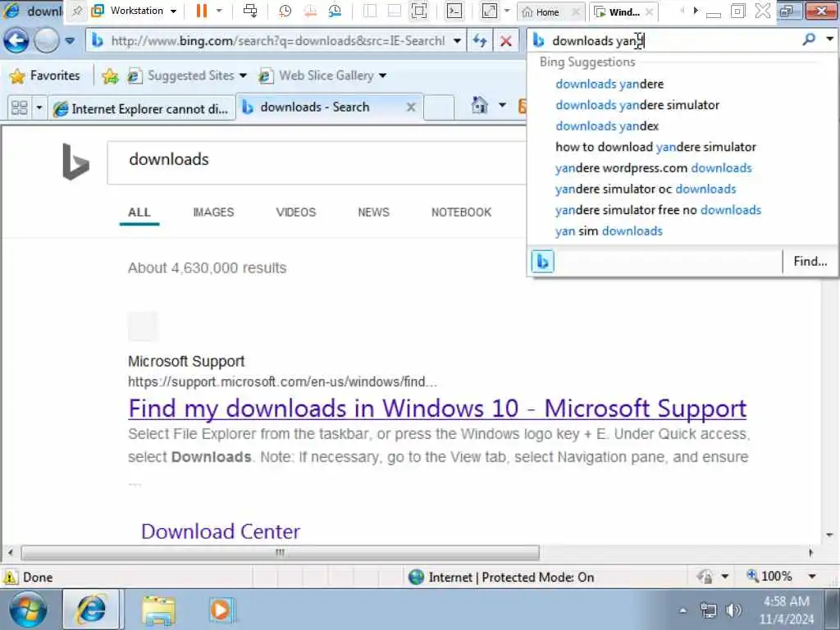Switch to the VIDEOS results tab
Screen dimensions: 840x630
pos(295,212)
